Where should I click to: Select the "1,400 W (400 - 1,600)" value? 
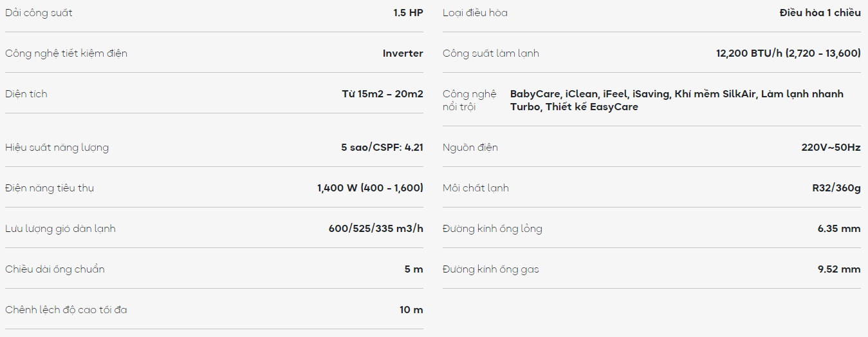coord(370,188)
